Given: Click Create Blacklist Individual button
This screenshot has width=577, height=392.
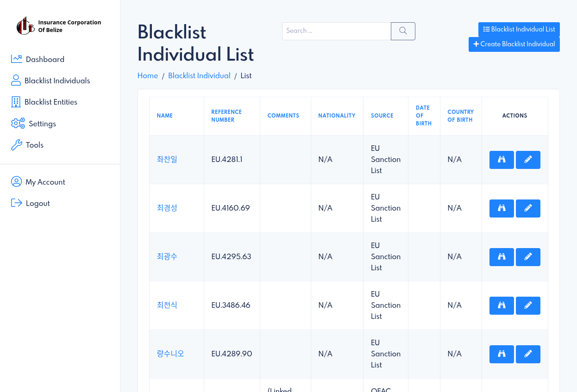Looking at the screenshot, I should 514,44.
